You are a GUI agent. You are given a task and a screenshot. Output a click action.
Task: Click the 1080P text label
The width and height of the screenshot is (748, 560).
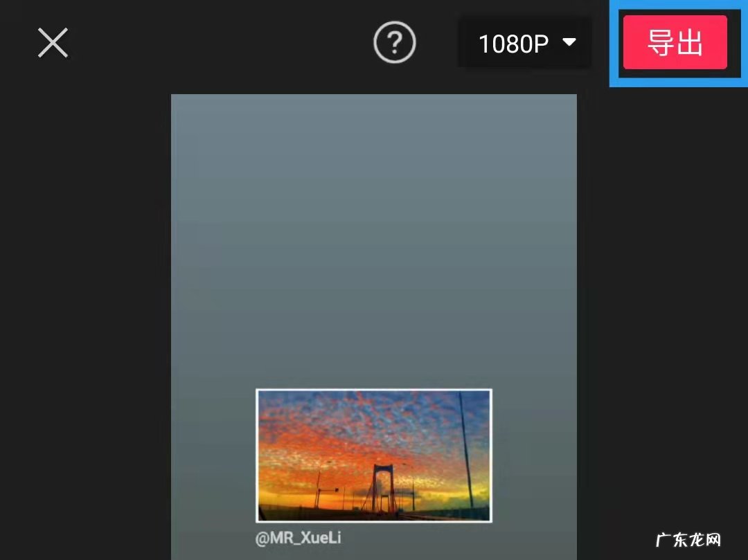[x=514, y=44]
